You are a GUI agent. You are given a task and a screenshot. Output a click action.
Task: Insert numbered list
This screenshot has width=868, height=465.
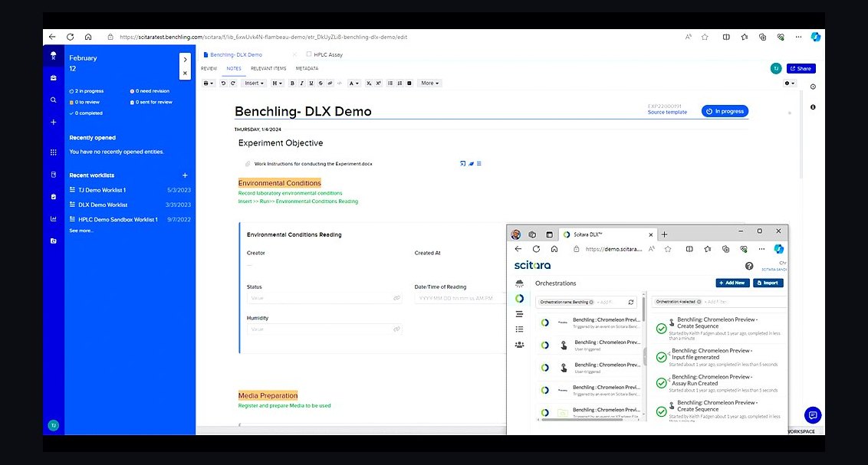[399, 83]
